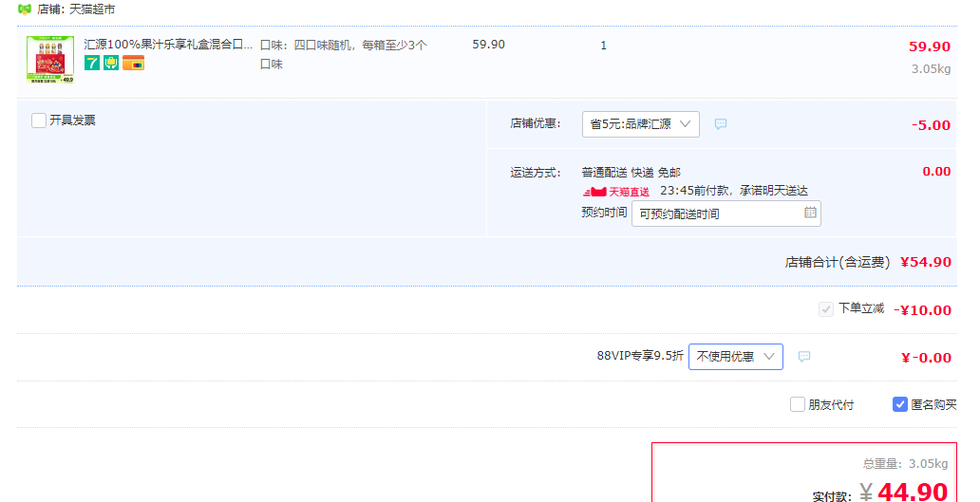Click the 可预约配送时间 delivery time field

[x=726, y=214]
